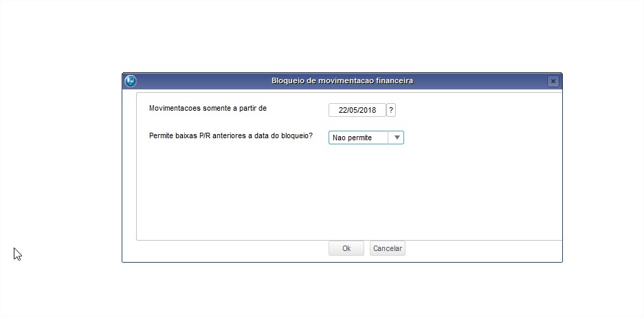Close the Bloqueio de movimentacao financeira dialog
The image size is (644, 317).
click(553, 81)
